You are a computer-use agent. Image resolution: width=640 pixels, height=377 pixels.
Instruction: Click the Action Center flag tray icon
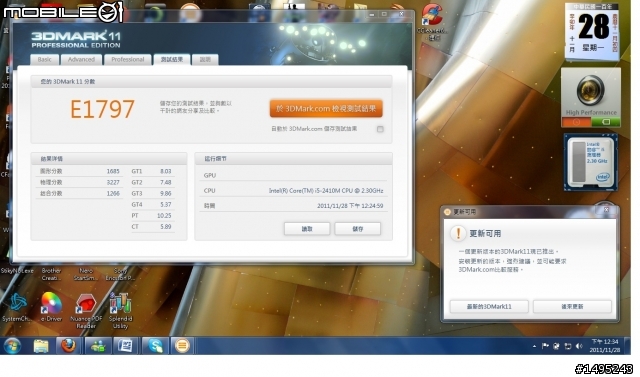click(545, 346)
